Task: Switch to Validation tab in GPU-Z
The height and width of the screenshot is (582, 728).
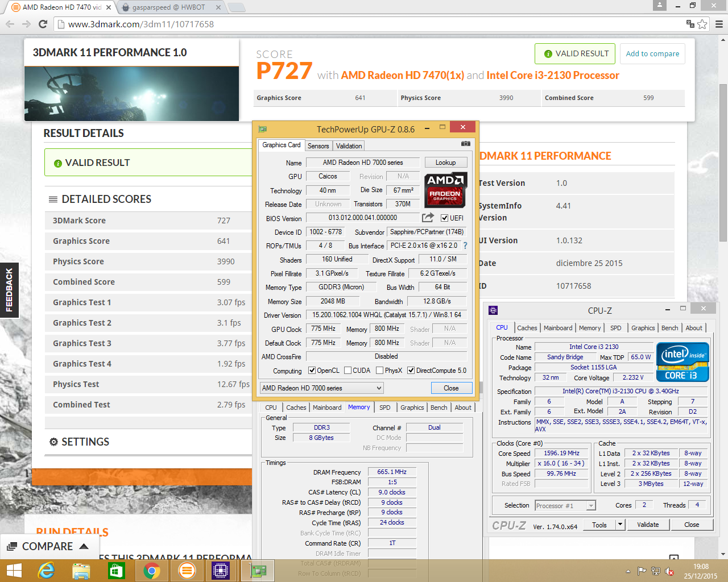Action: coord(349,146)
